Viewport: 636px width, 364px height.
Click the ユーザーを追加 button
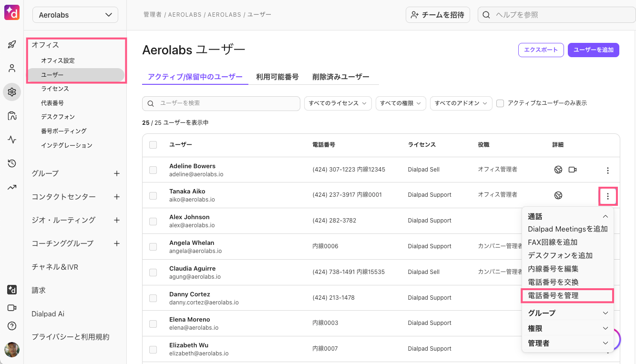click(x=594, y=50)
